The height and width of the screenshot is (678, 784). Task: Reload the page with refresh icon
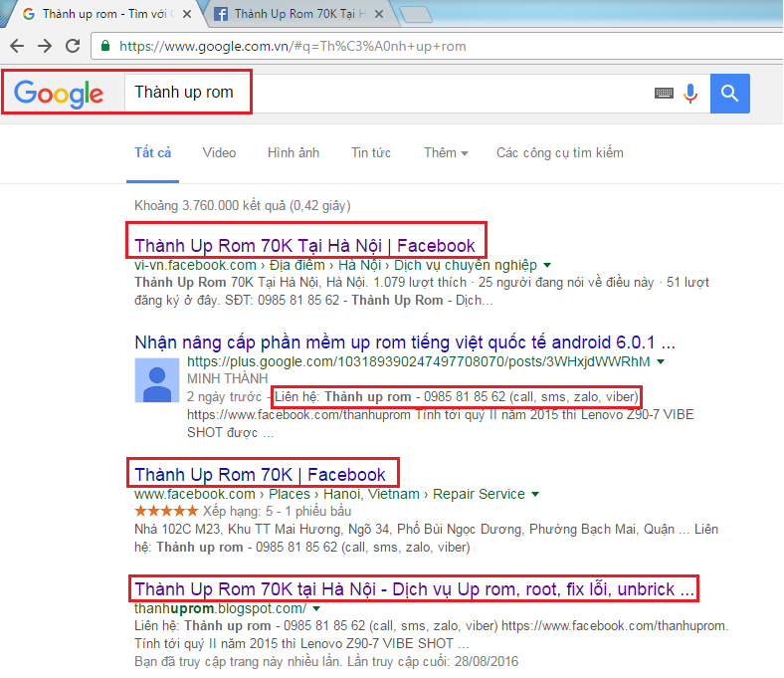pyautogui.click(x=73, y=46)
